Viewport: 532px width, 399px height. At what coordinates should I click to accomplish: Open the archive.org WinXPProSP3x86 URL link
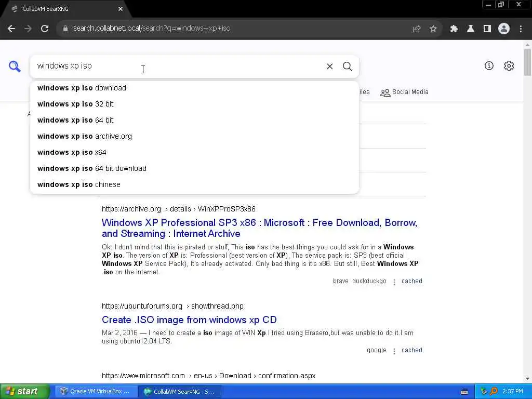179,209
